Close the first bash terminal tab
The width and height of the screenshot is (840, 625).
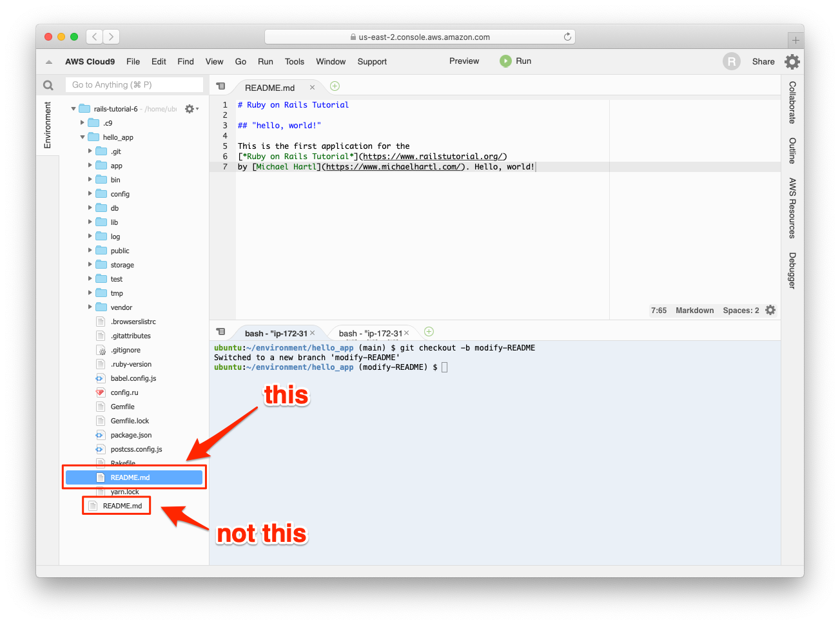click(313, 333)
